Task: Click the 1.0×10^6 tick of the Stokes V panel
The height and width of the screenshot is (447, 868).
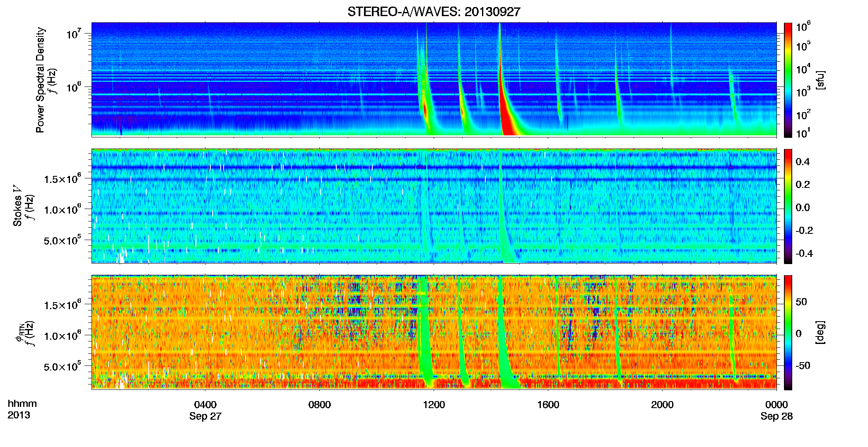Action: 63,209
